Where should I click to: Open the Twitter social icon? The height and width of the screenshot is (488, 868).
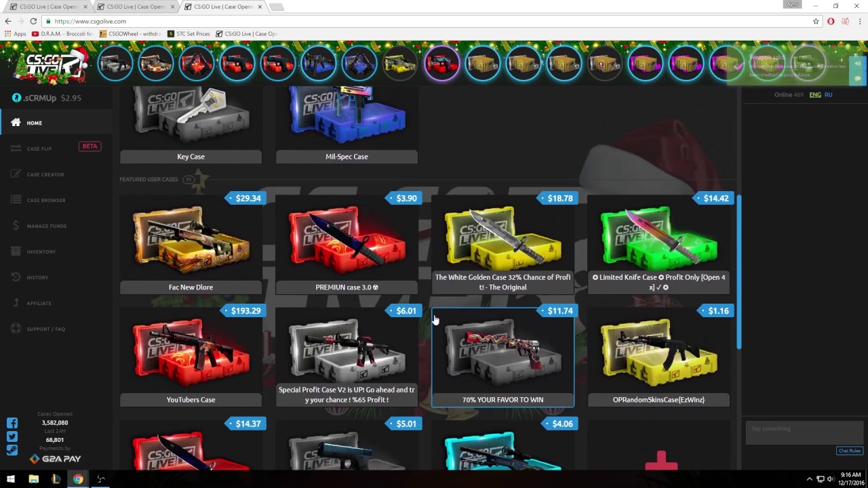[x=12, y=436]
